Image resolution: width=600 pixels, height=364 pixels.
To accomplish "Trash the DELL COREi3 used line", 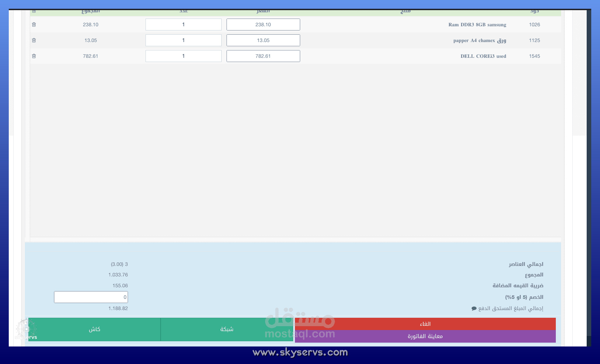I will coord(34,56).
